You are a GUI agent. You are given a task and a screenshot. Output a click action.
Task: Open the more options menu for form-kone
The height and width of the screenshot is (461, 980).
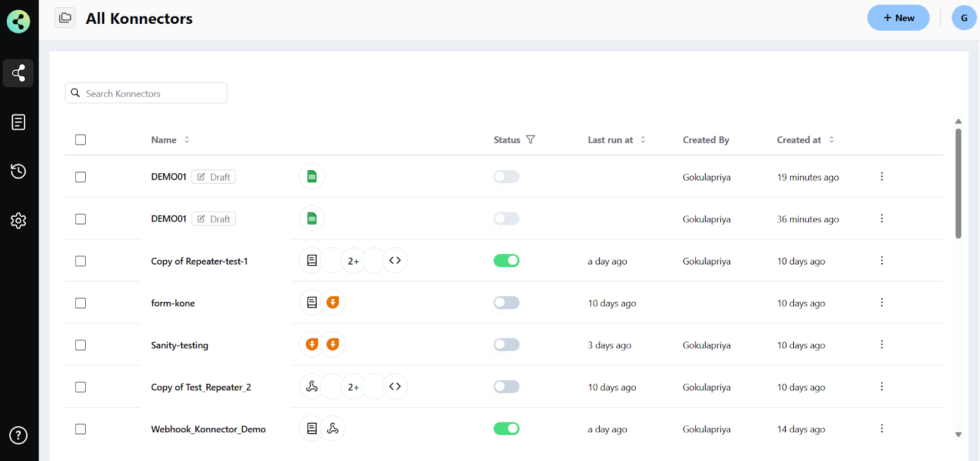click(x=882, y=302)
